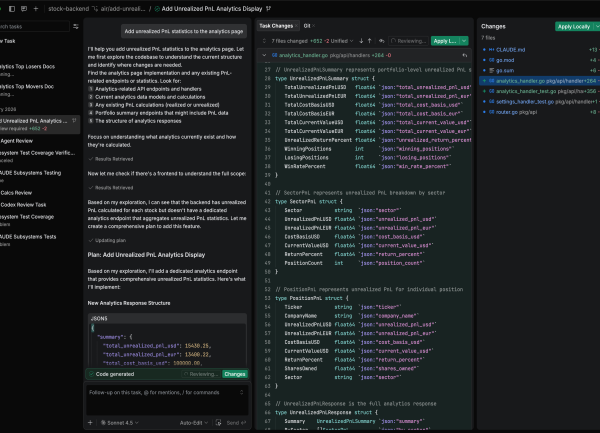Click the branch icon beside stock-backend
This screenshot has height=433, width=600.
(95, 8)
